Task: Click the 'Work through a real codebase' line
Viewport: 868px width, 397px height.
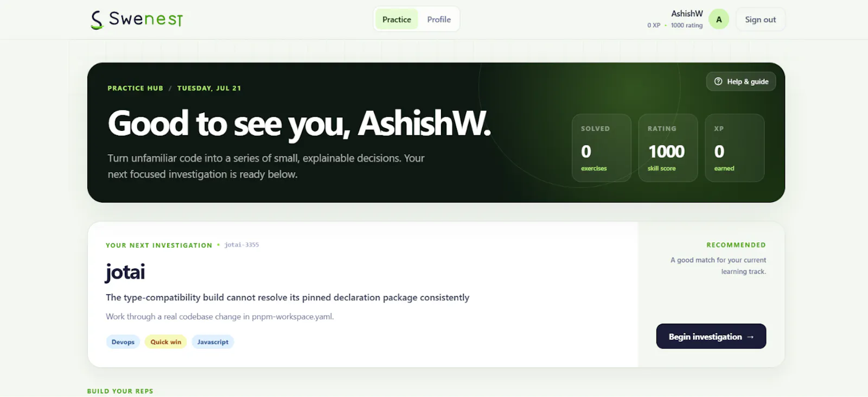Action: point(220,317)
